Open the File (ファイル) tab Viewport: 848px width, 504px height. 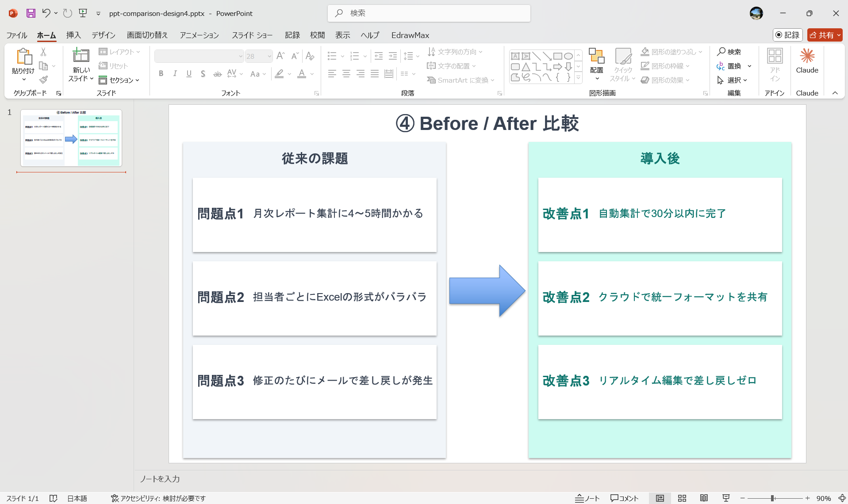pyautogui.click(x=17, y=35)
